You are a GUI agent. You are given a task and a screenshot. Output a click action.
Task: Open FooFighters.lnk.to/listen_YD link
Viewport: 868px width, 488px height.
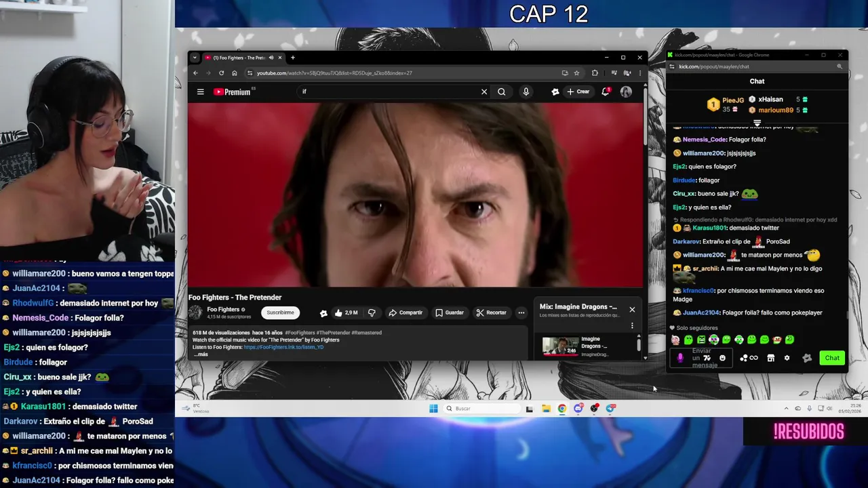(x=283, y=347)
